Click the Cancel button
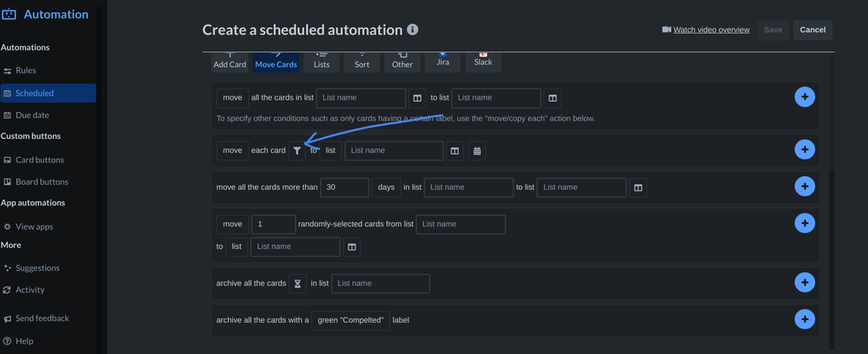This screenshot has height=354, width=868. tap(812, 29)
